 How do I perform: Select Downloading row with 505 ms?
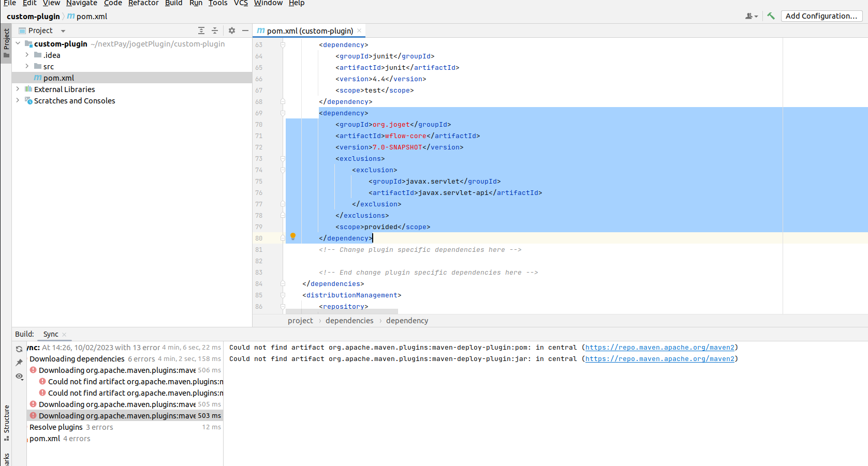125,404
